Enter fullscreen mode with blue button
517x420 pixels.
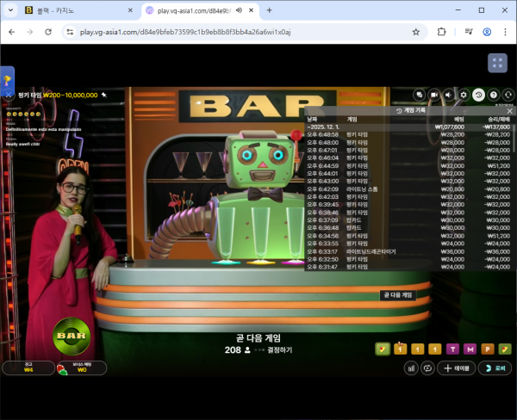pyautogui.click(x=496, y=63)
